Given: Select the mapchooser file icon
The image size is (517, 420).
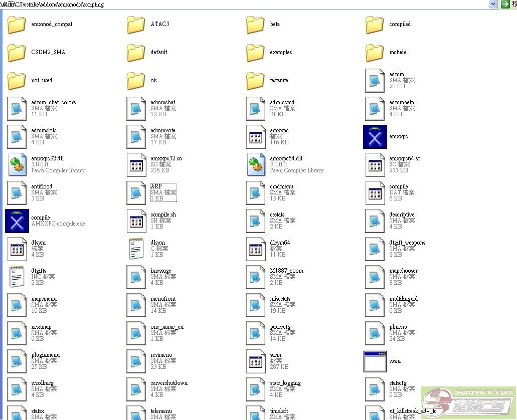Looking at the screenshot, I should click(x=375, y=277).
